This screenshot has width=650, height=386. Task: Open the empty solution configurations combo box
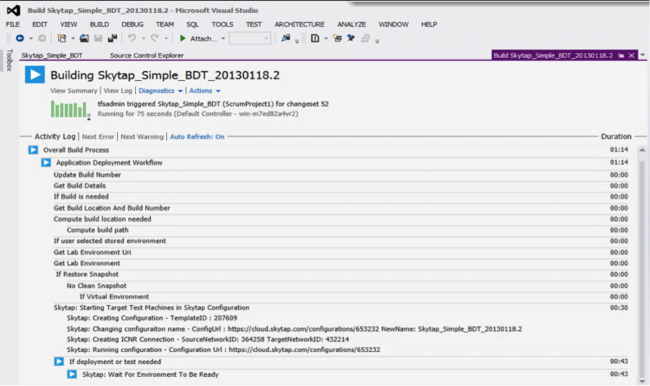click(x=250, y=39)
